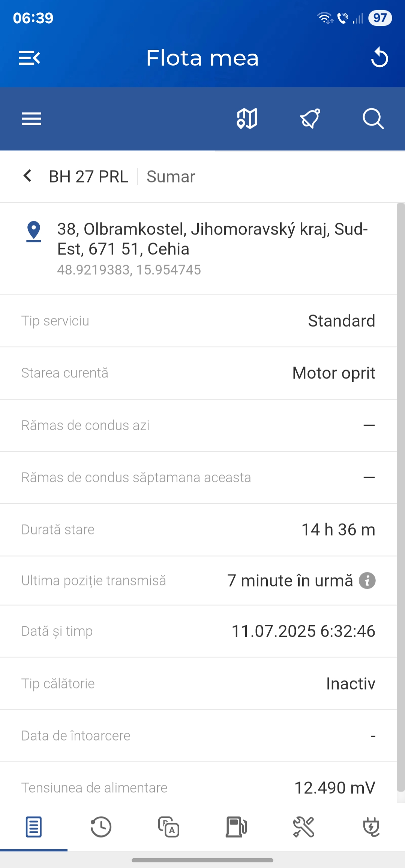This screenshot has height=868, width=405.
Task: Select the summary document tab
Action: point(34,827)
